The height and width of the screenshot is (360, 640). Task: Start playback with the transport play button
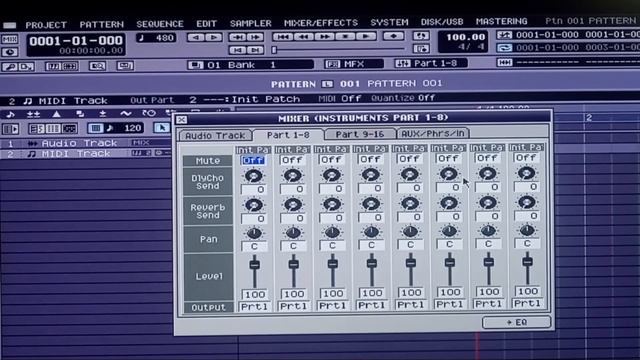click(366, 37)
